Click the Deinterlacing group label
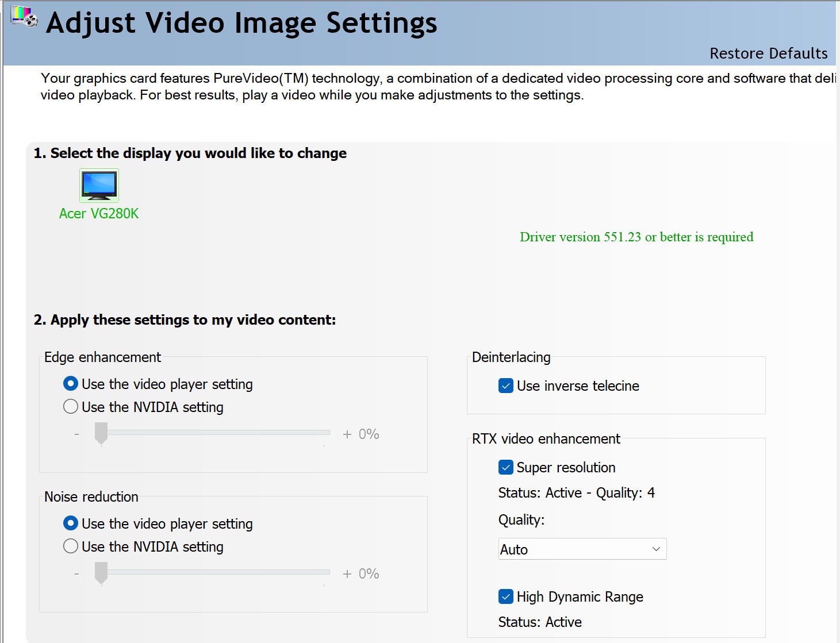 tap(511, 357)
